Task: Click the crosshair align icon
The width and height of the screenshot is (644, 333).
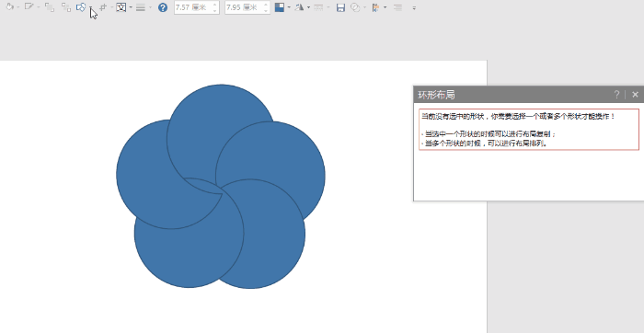Action: click(x=103, y=7)
